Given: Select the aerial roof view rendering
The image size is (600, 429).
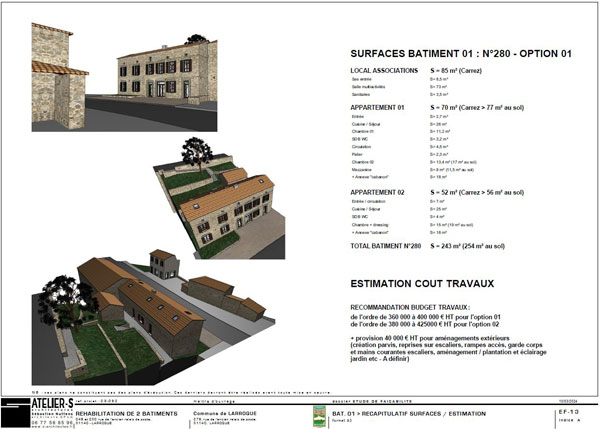Looking at the screenshot, I should (x=222, y=197).
